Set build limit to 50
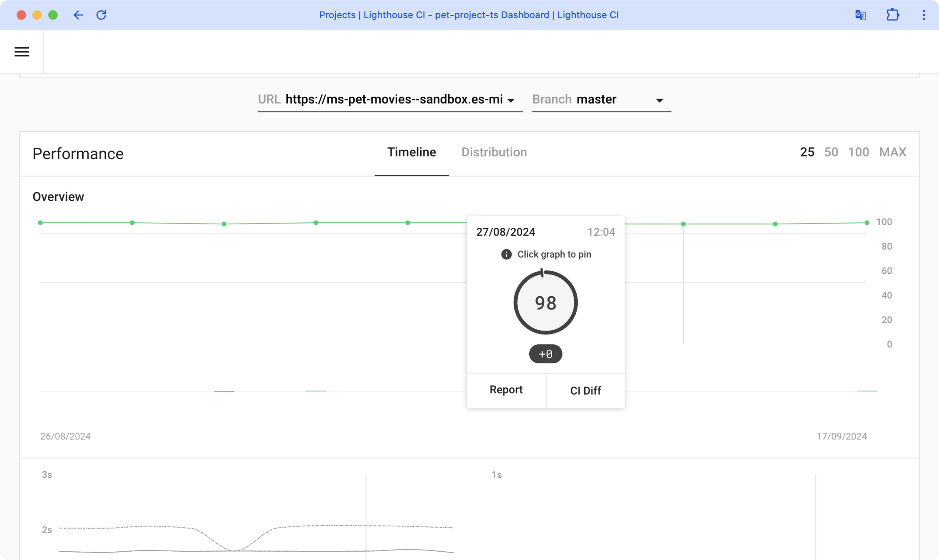Viewport: 939px width, 560px height. [x=831, y=152]
